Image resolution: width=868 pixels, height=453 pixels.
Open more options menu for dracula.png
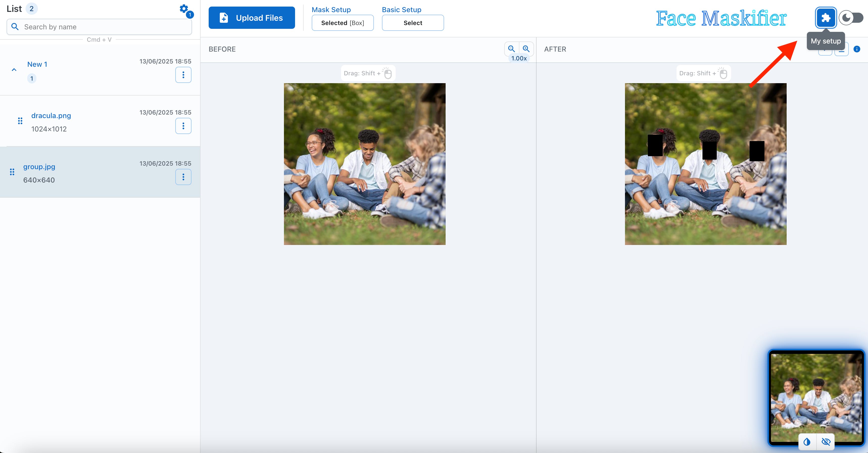[x=183, y=126]
